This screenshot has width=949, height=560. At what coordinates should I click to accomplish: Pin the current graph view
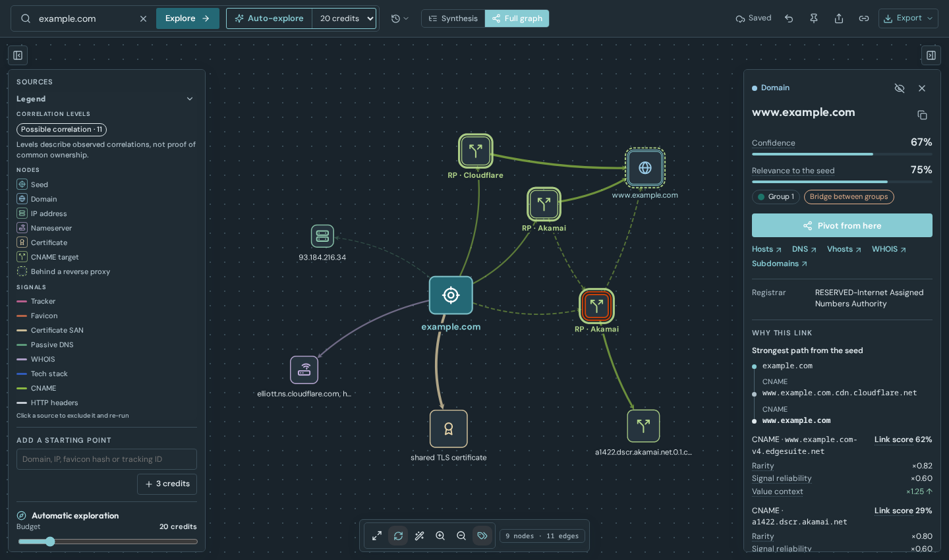pyautogui.click(x=814, y=18)
